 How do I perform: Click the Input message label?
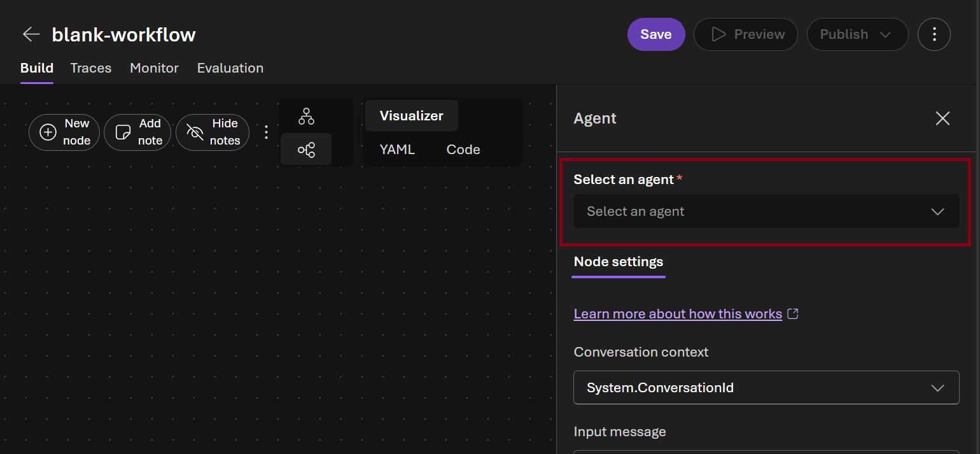pos(620,432)
